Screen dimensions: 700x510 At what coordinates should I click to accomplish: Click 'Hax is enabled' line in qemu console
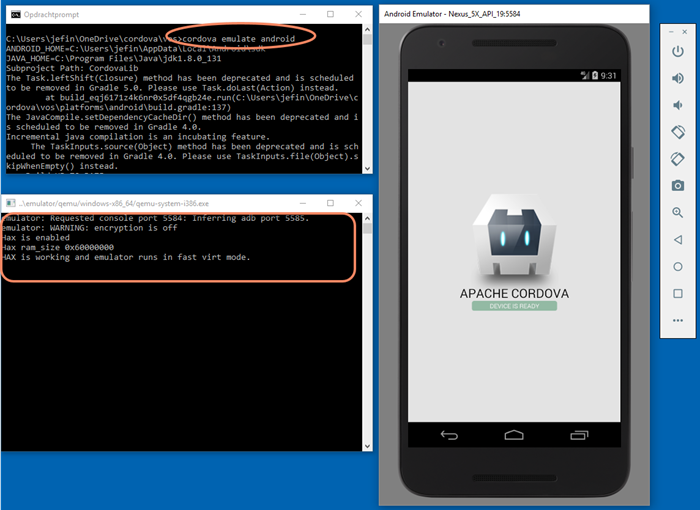pyautogui.click(x=36, y=238)
